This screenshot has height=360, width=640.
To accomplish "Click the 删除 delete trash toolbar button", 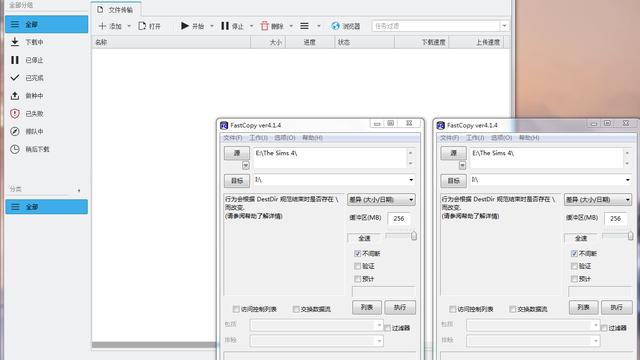I will point(272,26).
